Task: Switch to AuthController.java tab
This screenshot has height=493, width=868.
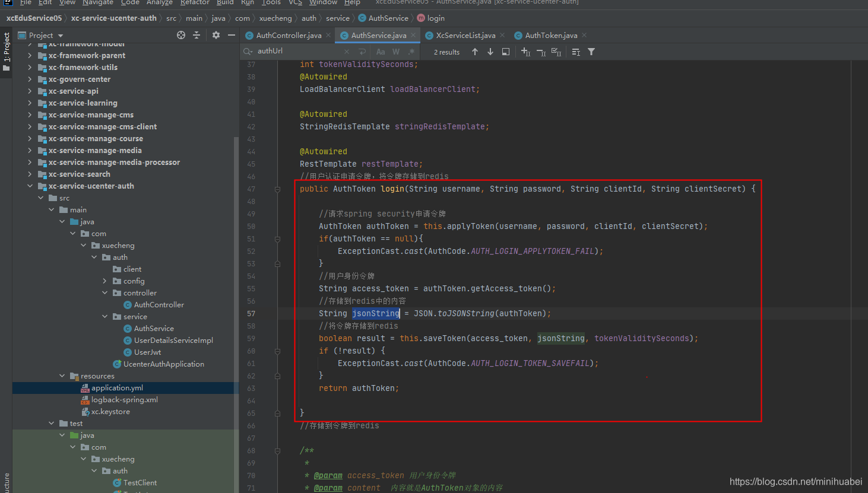Action: tap(289, 36)
